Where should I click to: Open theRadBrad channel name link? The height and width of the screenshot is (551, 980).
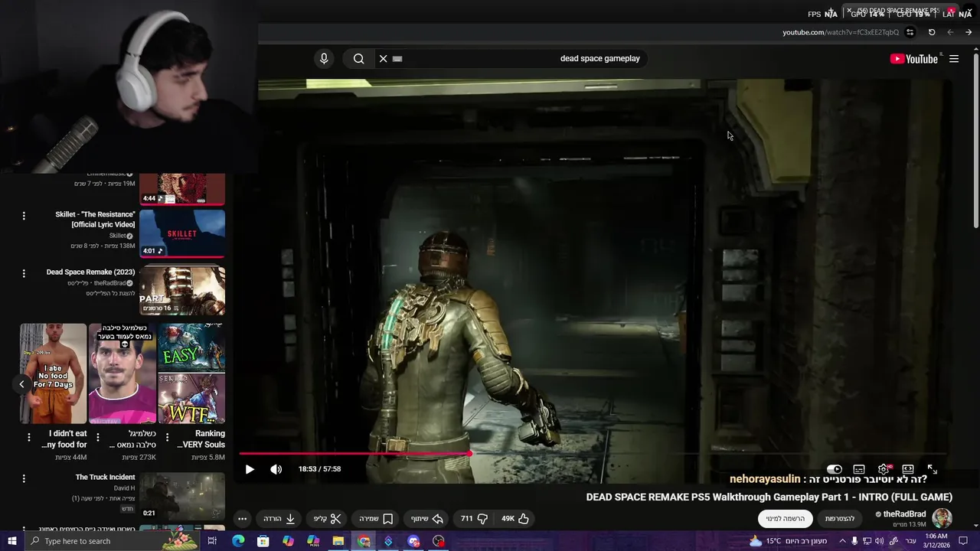(x=904, y=514)
